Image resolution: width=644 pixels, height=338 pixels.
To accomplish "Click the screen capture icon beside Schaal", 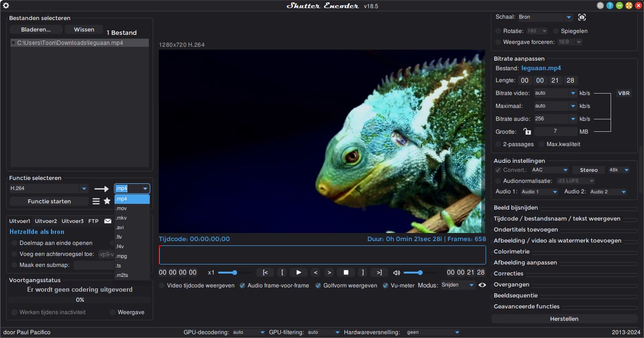I will tap(582, 17).
